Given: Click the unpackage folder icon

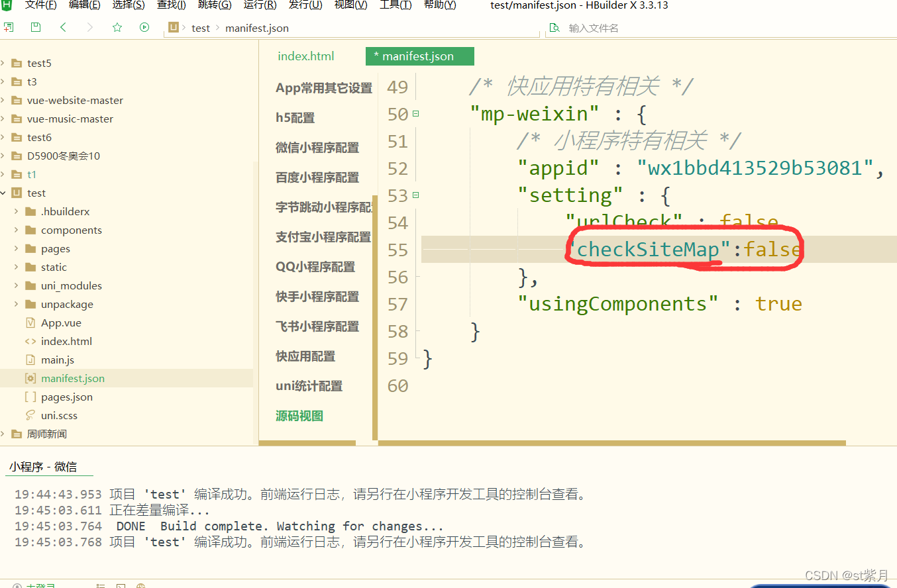Looking at the screenshot, I should tap(30, 304).
